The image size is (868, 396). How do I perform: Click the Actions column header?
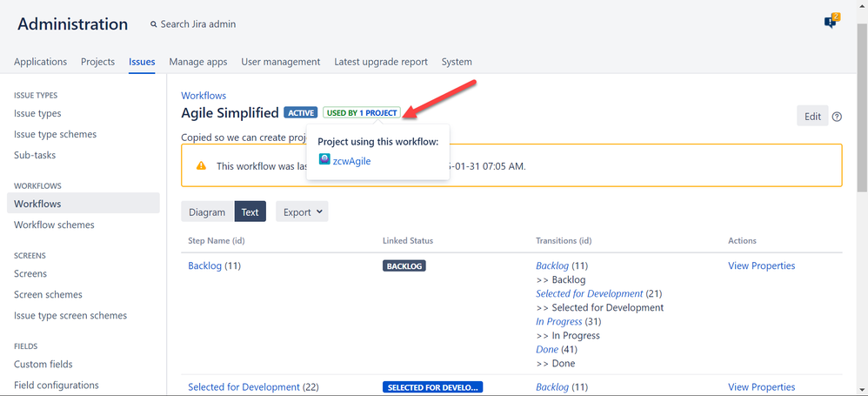[x=743, y=241]
